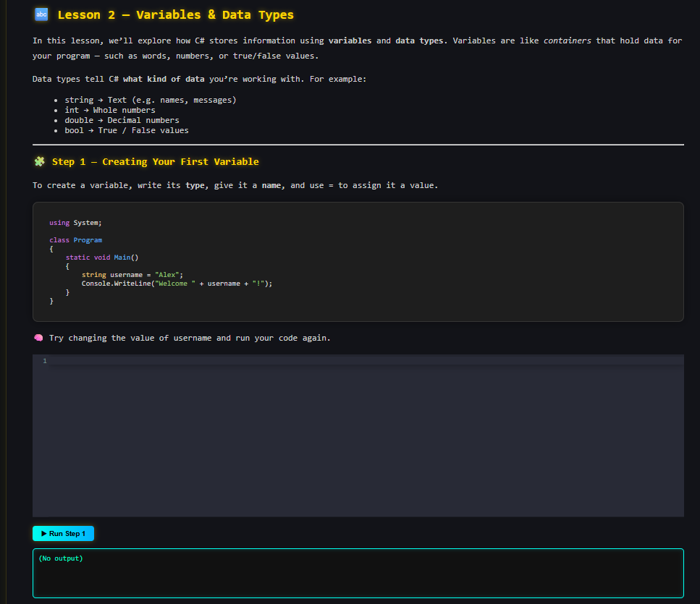Click the (No output) text in the output panel
Screen dimensions: 700x604
(x=60, y=558)
